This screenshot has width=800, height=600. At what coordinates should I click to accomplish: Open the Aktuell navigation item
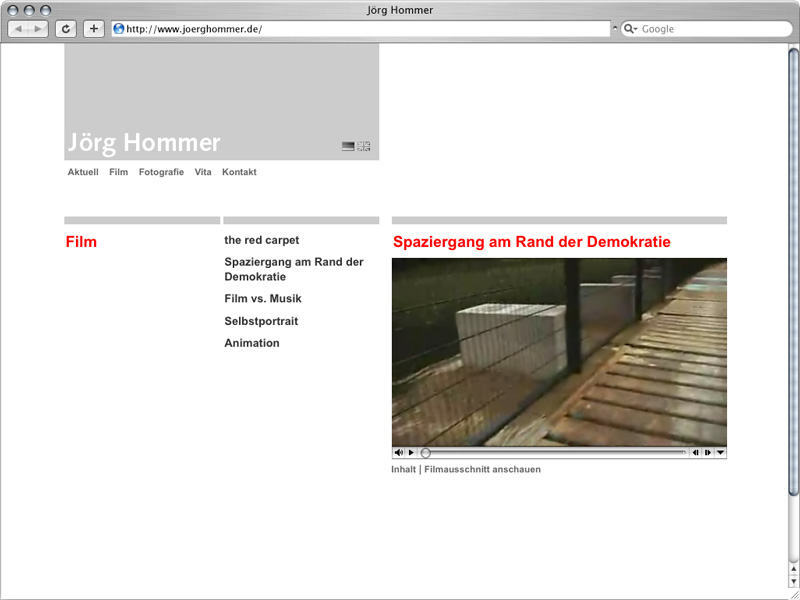(x=83, y=172)
